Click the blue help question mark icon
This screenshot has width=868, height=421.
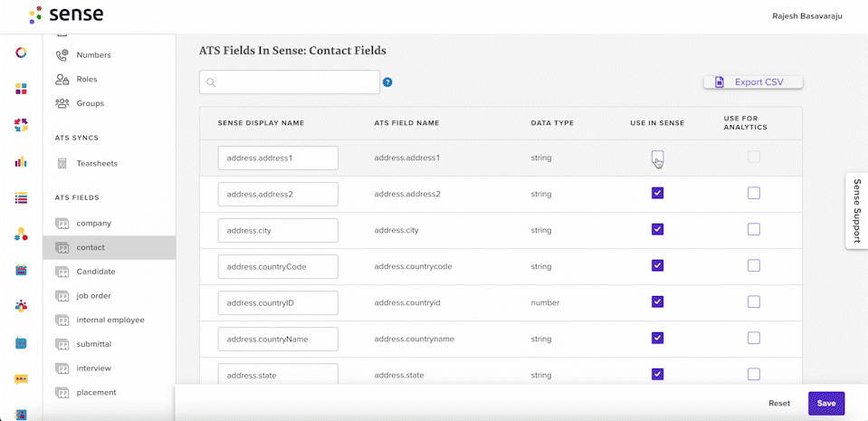point(387,82)
